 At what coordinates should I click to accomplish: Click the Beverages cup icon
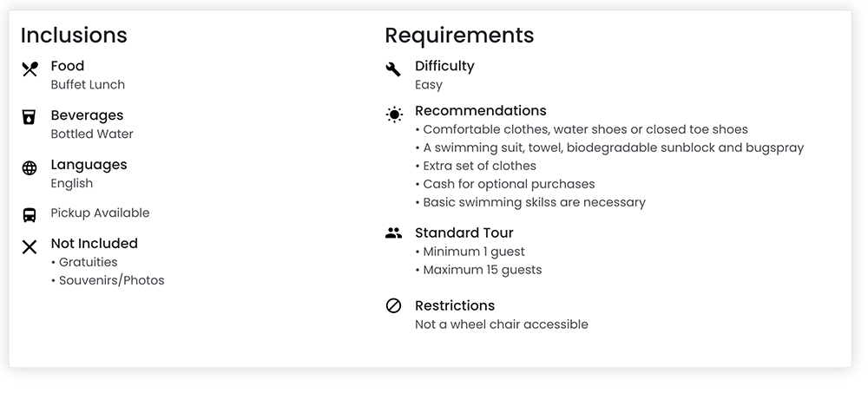[30, 119]
